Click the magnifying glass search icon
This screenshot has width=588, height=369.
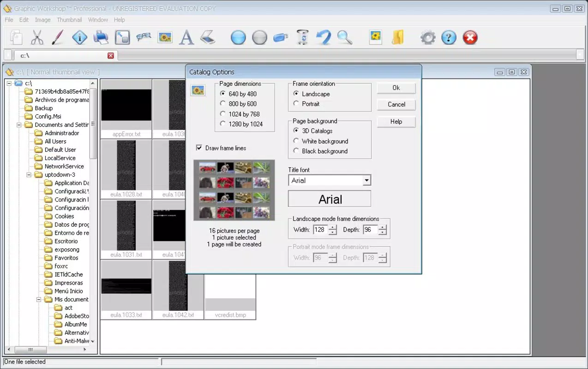pos(345,37)
